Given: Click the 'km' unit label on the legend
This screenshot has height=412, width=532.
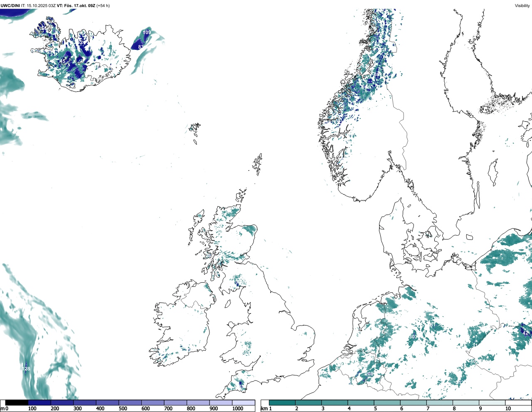Looking at the screenshot, I should tap(264, 409).
